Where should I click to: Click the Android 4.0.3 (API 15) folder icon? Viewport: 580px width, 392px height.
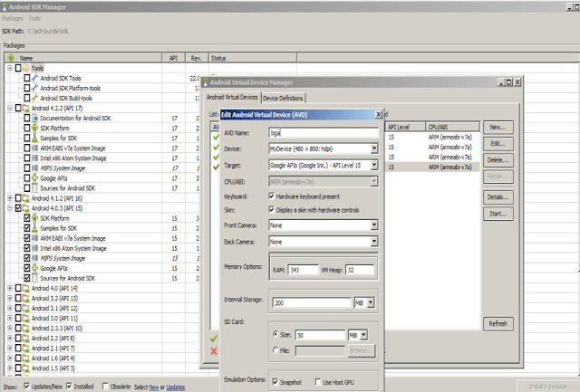pos(26,208)
